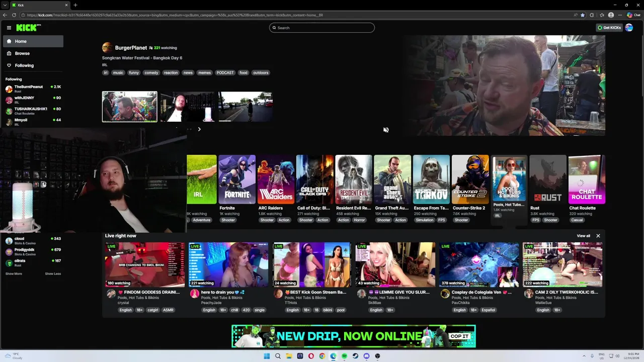The image size is (644, 362).
Task: Open the user avatar menu on Kick
Action: click(x=629, y=28)
